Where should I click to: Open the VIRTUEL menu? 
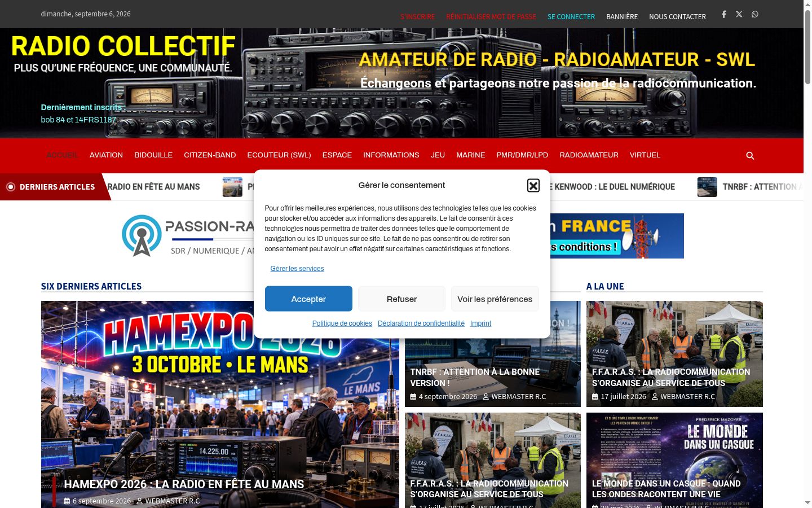click(x=645, y=155)
